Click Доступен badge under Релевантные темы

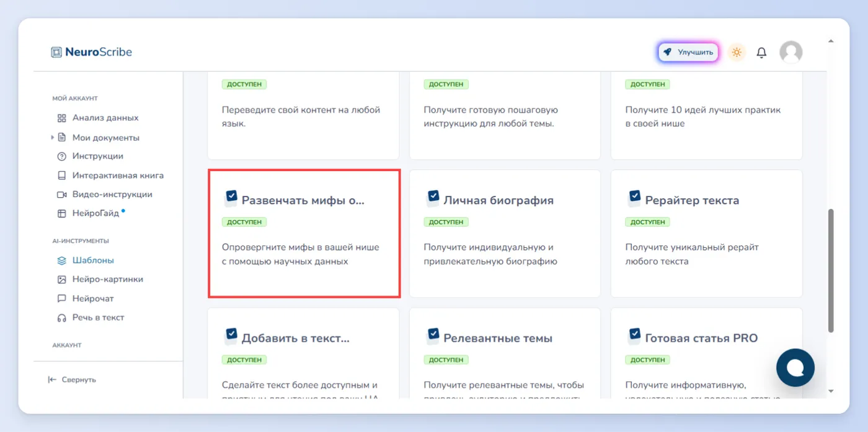pos(446,359)
